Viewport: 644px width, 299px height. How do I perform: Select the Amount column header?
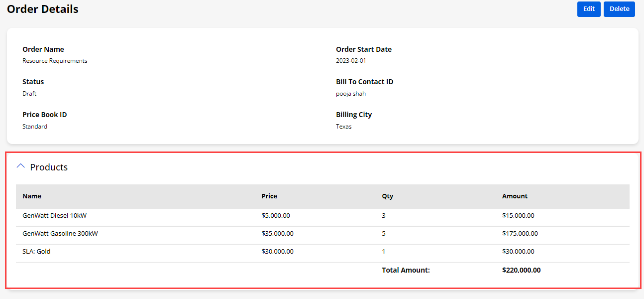pyautogui.click(x=515, y=196)
